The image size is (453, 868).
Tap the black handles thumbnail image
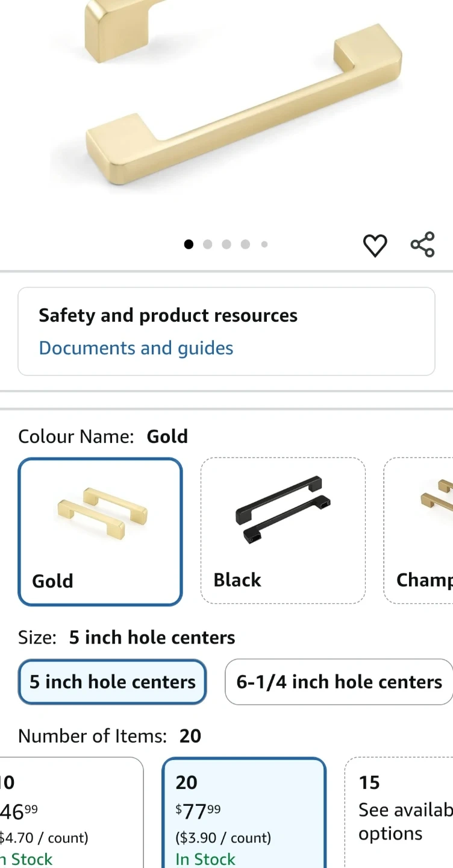click(283, 509)
